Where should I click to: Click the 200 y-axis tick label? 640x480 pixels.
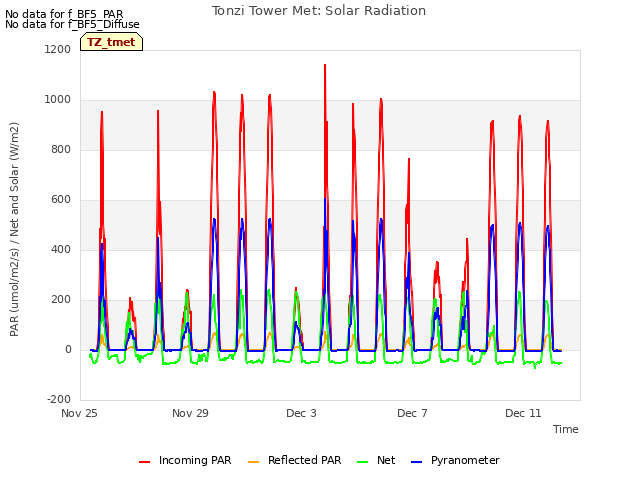click(x=61, y=300)
